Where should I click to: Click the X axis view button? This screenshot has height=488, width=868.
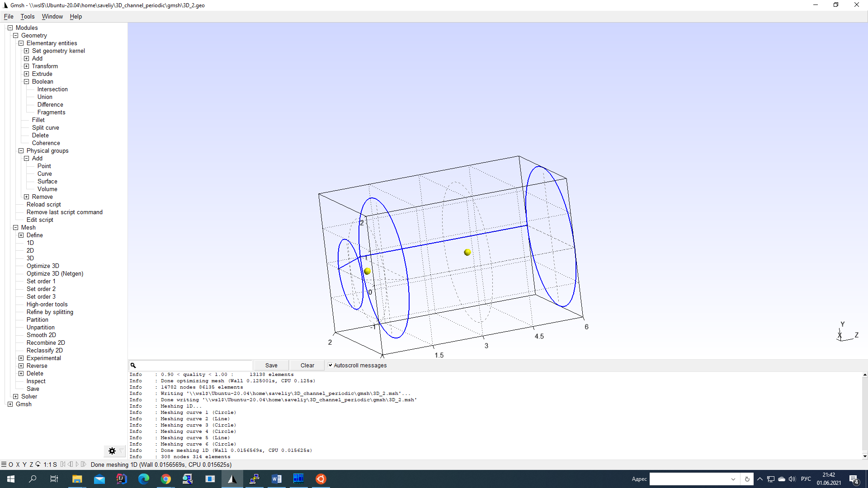tap(18, 465)
